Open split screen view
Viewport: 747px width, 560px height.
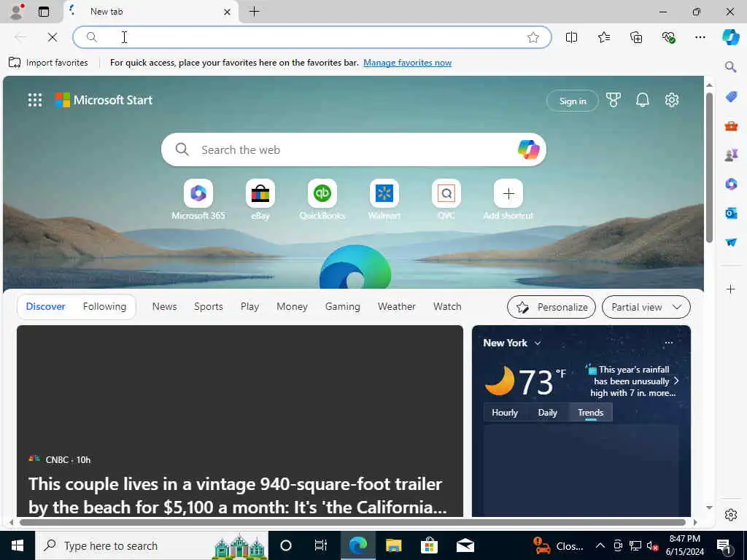click(x=571, y=37)
